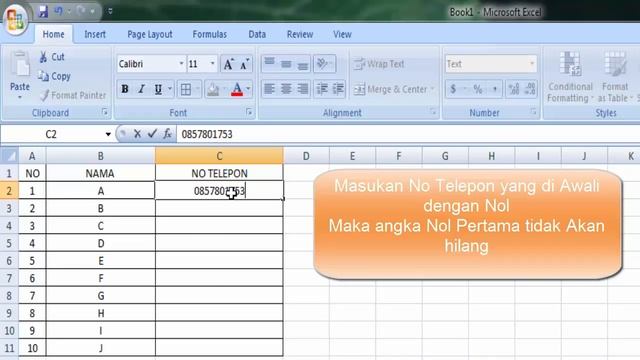Apply percent style
This screenshot has height=360, width=640.
(x=478, y=89)
